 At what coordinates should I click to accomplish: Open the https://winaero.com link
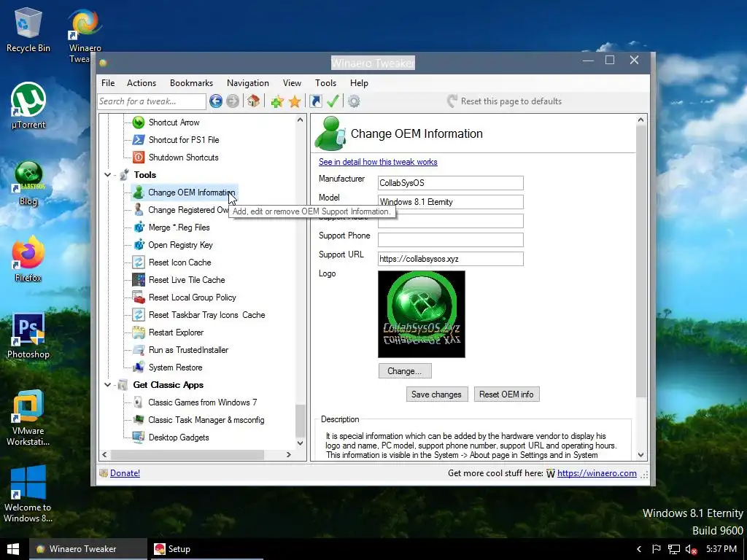597,472
